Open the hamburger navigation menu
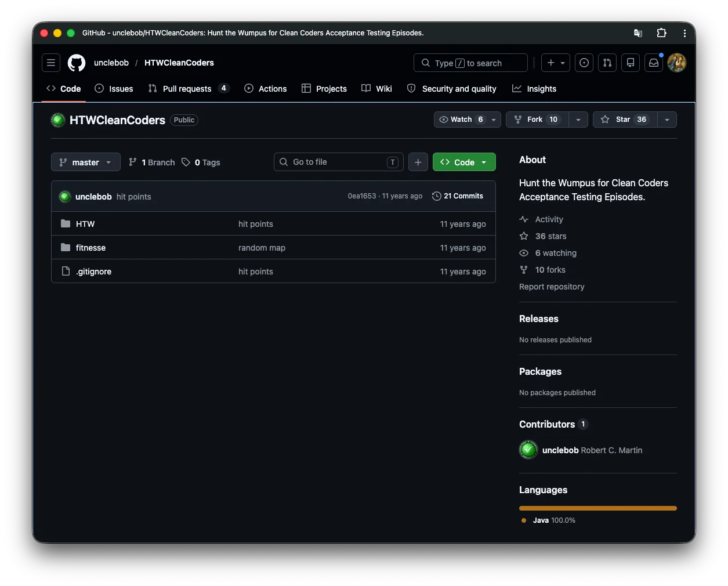 [x=51, y=63]
